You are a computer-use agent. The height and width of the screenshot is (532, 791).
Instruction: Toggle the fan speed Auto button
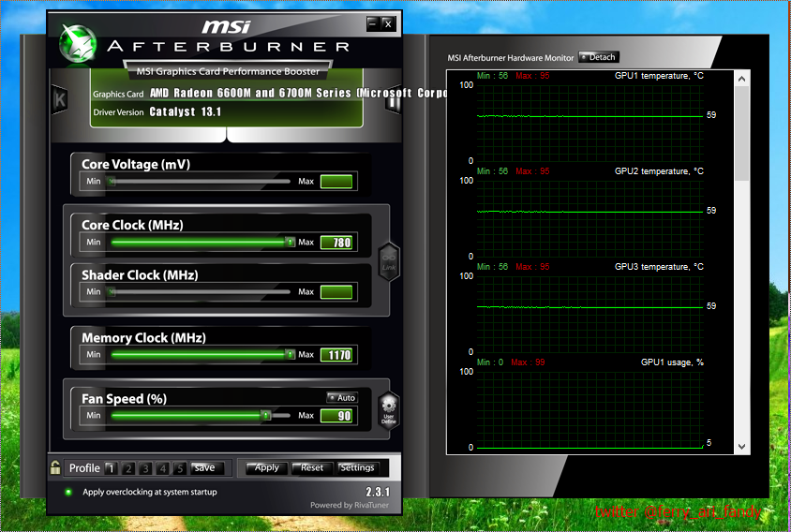click(x=342, y=398)
